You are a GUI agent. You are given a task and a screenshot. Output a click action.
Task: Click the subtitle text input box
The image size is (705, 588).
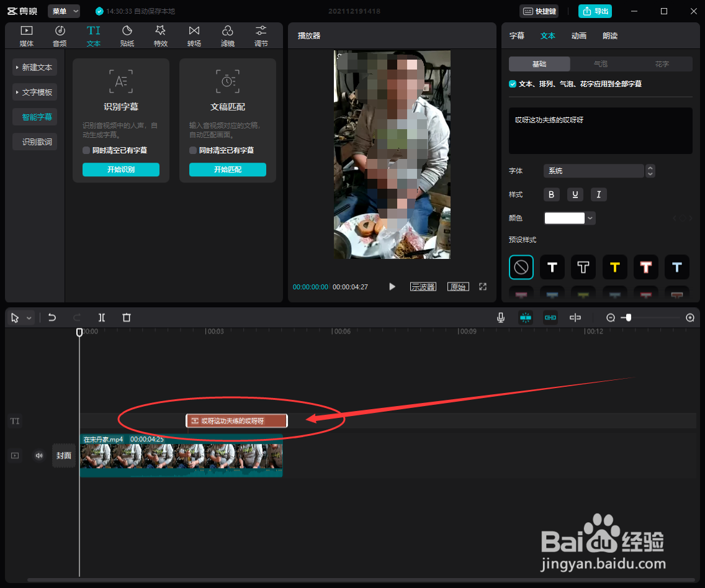(601, 130)
